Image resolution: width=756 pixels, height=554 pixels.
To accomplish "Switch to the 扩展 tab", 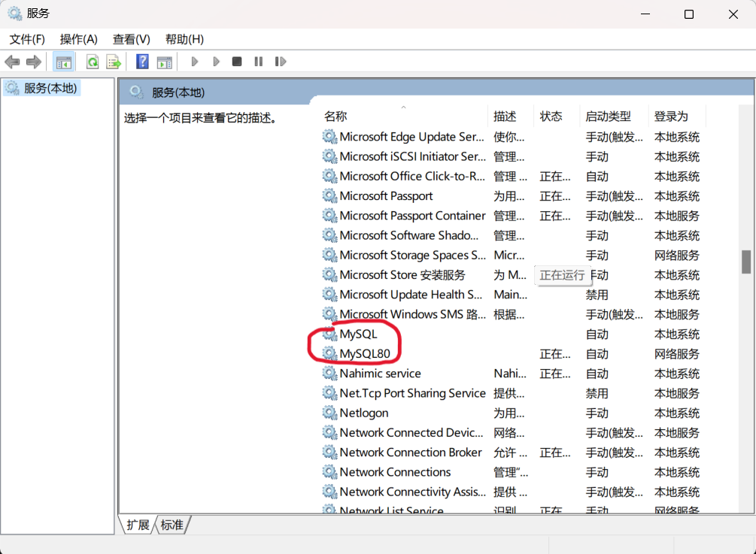I will [x=138, y=525].
